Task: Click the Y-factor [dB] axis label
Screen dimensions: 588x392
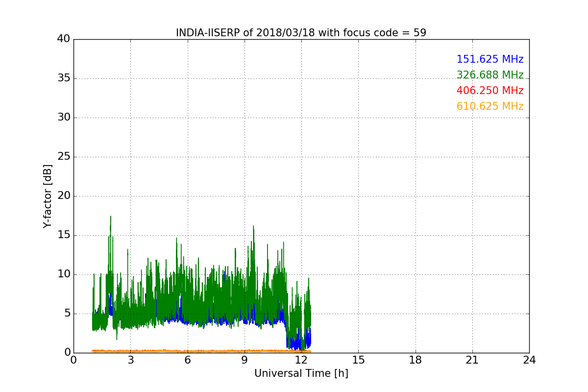Action: point(48,196)
